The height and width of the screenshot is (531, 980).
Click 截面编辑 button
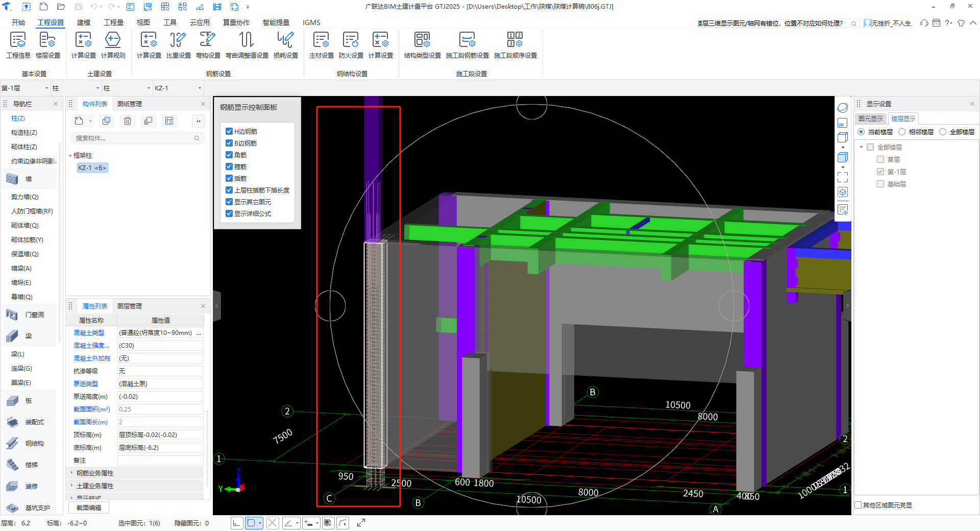[x=89, y=508]
